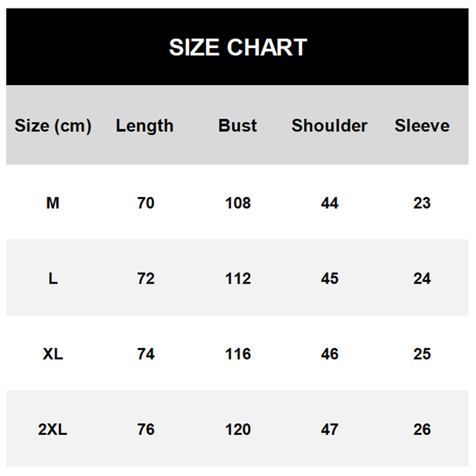Select the M size row label

[x=53, y=203]
